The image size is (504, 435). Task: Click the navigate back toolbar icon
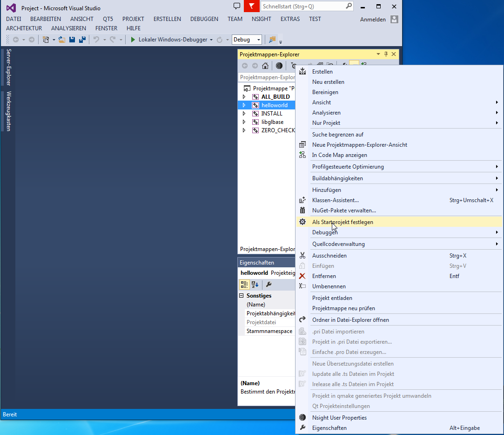pyautogui.click(x=15, y=40)
